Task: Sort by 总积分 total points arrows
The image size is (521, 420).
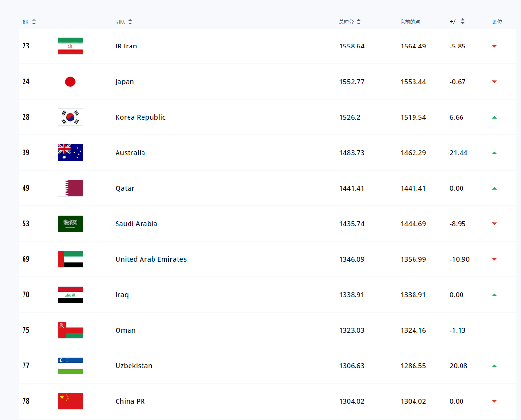Action: pos(358,22)
